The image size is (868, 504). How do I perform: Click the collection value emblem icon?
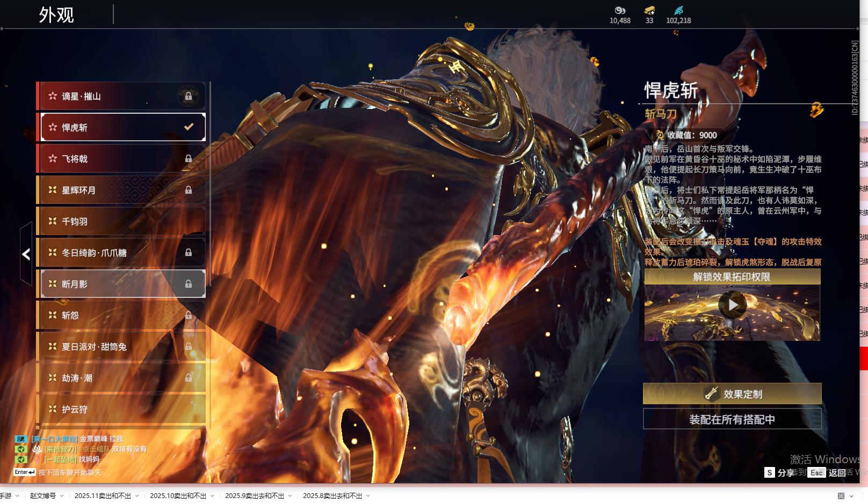660,135
